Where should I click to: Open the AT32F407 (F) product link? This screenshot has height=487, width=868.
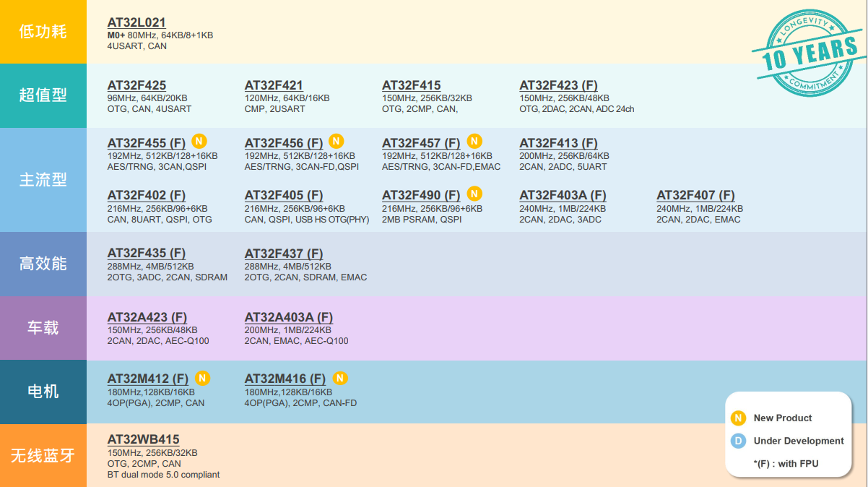tap(695, 195)
